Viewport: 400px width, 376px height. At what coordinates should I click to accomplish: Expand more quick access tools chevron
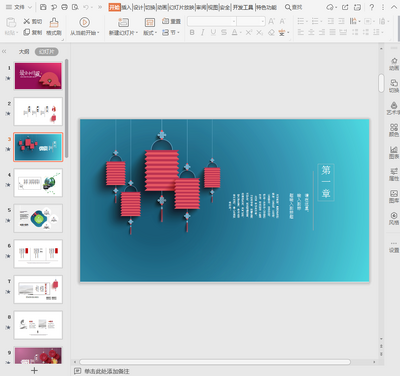100,7
